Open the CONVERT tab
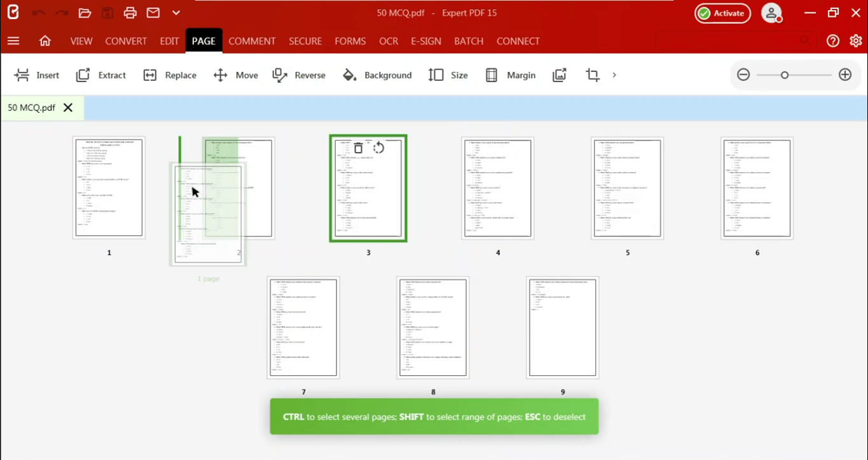The image size is (868, 460). (126, 41)
